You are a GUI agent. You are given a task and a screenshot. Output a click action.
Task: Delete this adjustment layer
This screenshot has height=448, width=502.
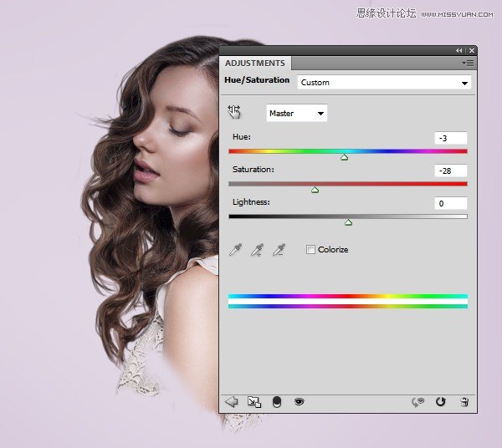coord(464,402)
